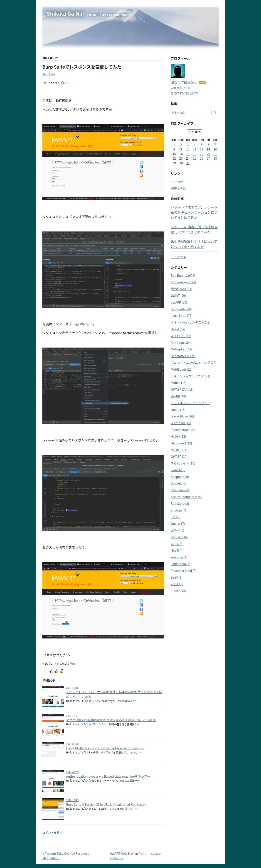Image resolution: width=261 pixels, height=868 pixels.
Task: Click the star icons below author name
Action: click(57, 671)
